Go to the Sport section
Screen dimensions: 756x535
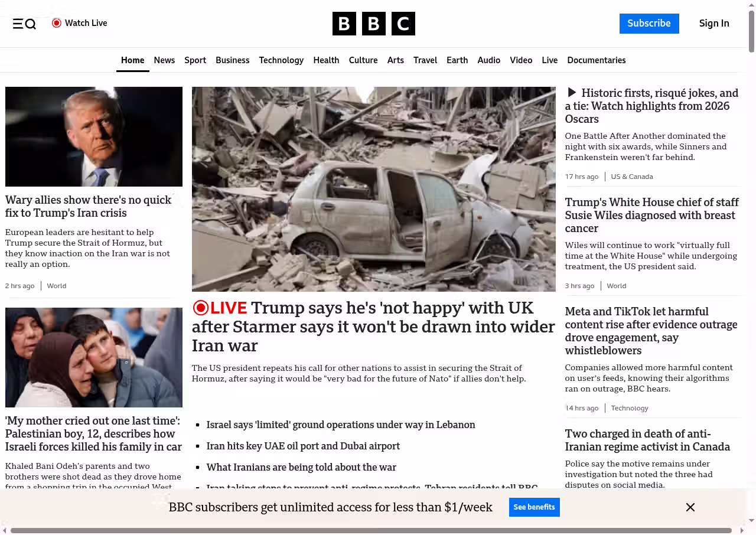[x=195, y=60]
